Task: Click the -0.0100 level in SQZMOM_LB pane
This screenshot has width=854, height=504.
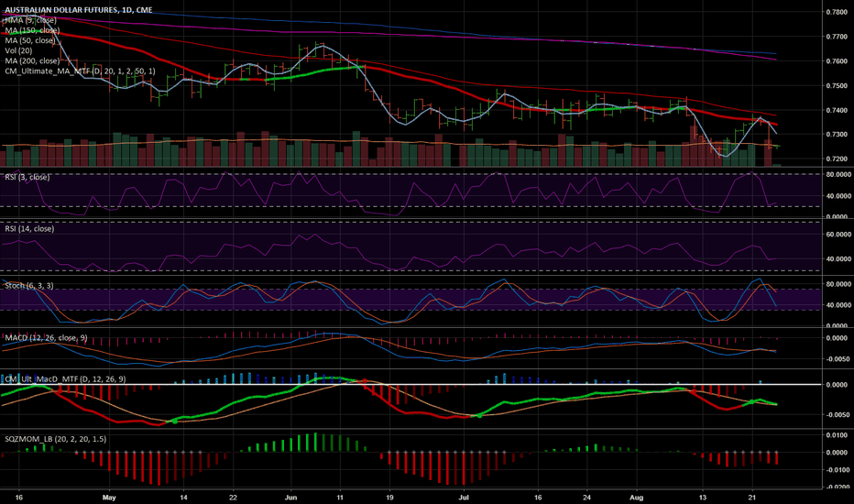Action: point(838,470)
